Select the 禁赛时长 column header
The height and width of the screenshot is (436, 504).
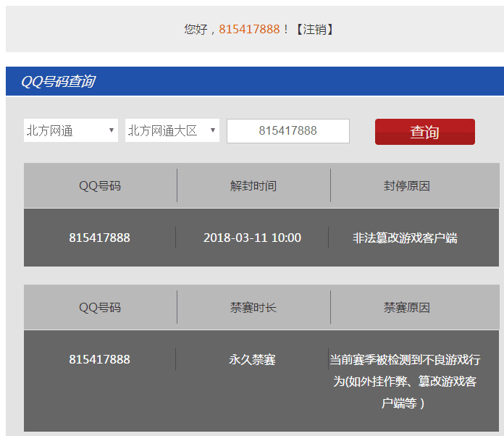click(253, 308)
